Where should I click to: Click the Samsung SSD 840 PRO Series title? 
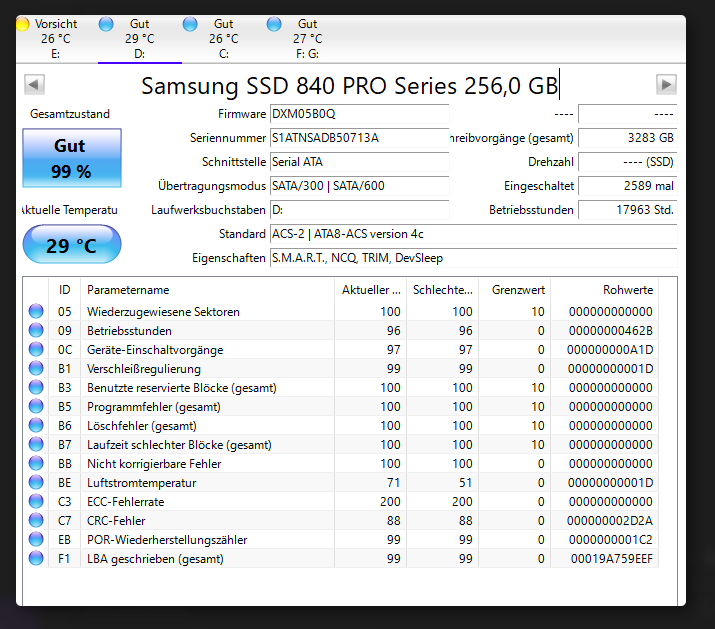350,86
